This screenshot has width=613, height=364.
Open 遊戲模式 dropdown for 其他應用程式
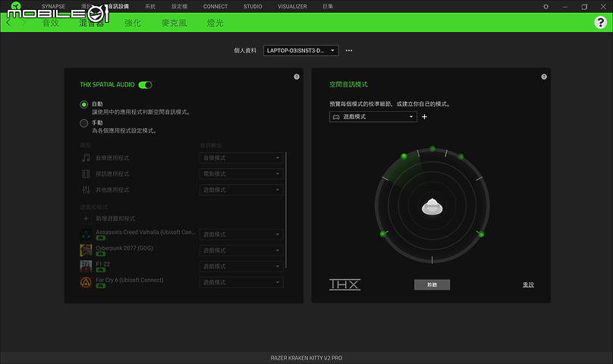click(x=241, y=190)
